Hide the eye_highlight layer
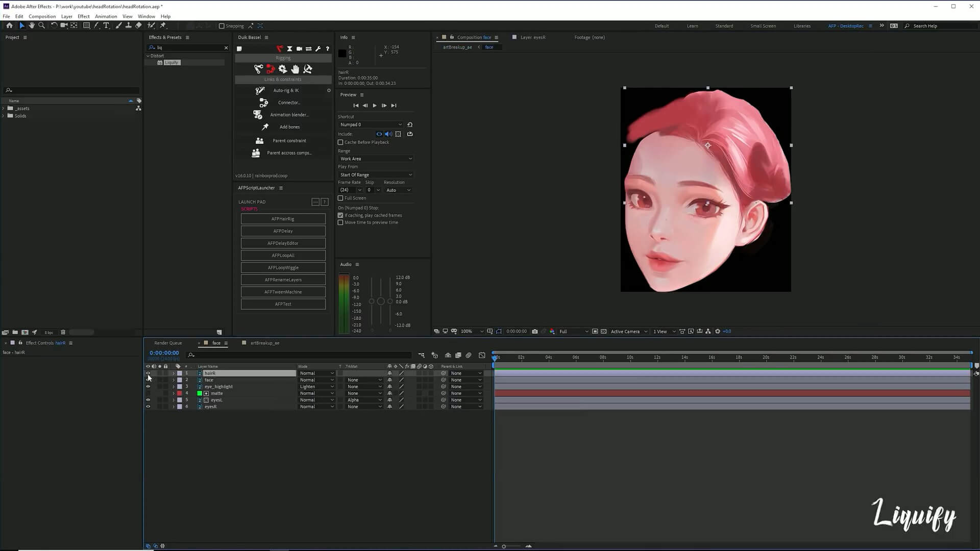 pos(148,387)
